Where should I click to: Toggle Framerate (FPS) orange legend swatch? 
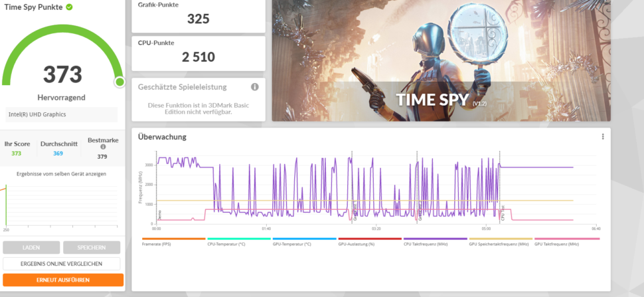174,239
